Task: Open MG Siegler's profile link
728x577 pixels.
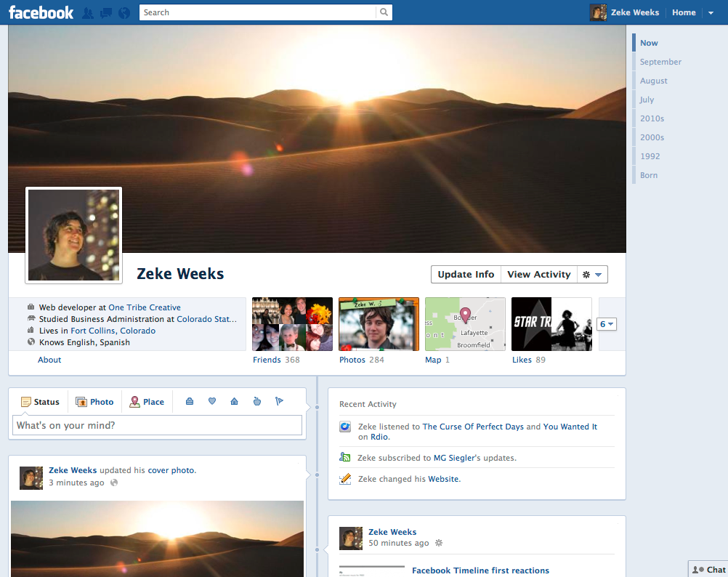Action: click(453, 458)
